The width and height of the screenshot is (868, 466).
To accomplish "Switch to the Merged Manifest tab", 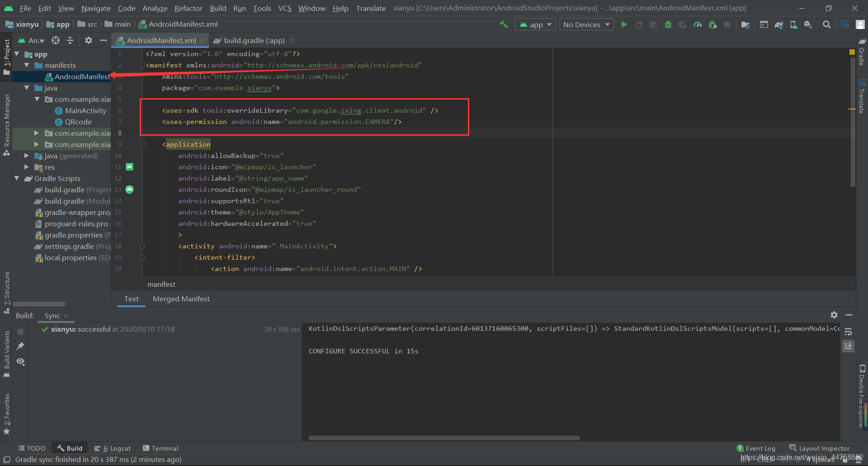I will (181, 299).
